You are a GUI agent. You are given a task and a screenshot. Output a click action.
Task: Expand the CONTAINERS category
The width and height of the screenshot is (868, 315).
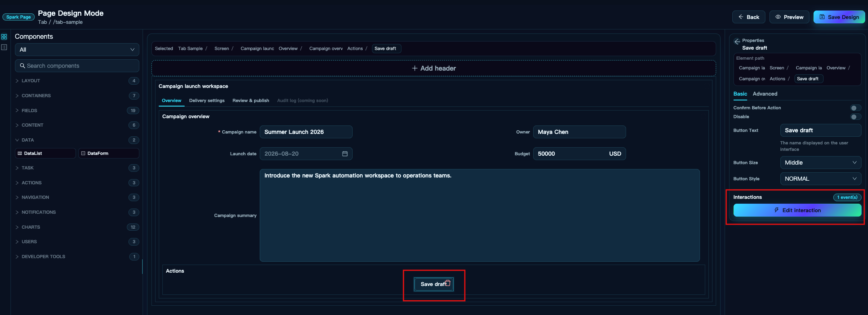(x=77, y=96)
